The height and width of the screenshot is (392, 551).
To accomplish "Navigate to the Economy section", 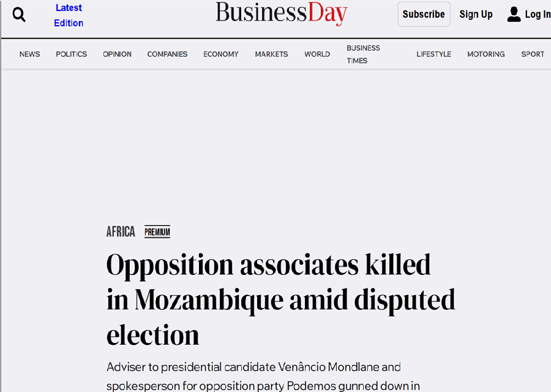I will pos(220,54).
